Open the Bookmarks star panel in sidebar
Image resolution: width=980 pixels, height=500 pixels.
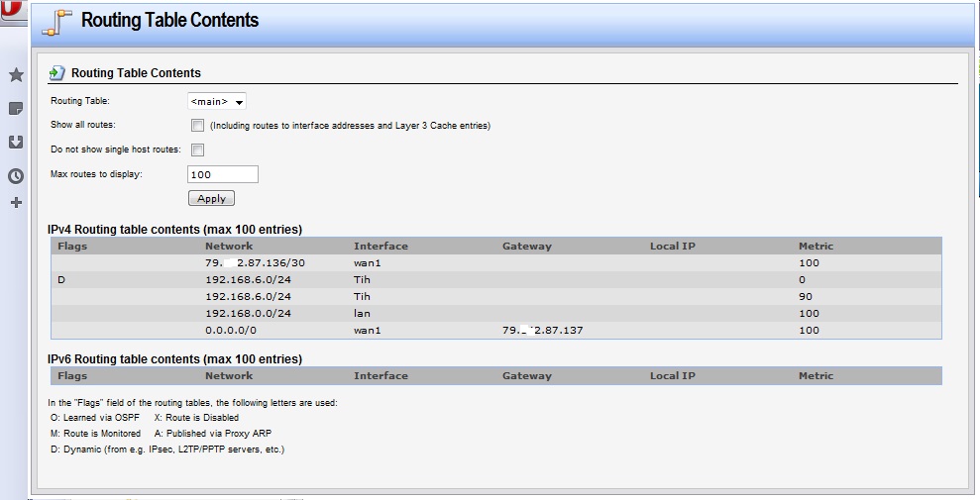16,75
